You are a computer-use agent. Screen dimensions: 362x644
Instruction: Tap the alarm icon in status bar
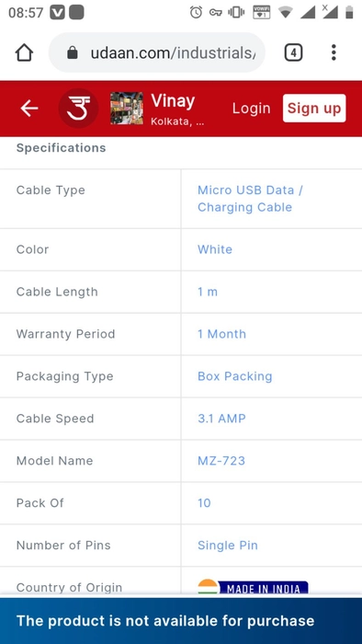196,12
